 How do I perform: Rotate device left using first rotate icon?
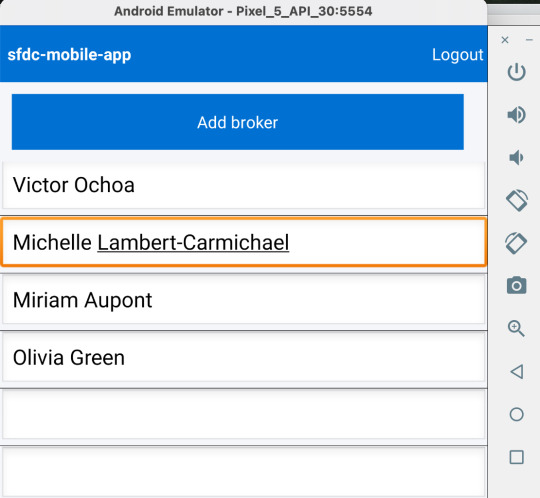[517, 200]
